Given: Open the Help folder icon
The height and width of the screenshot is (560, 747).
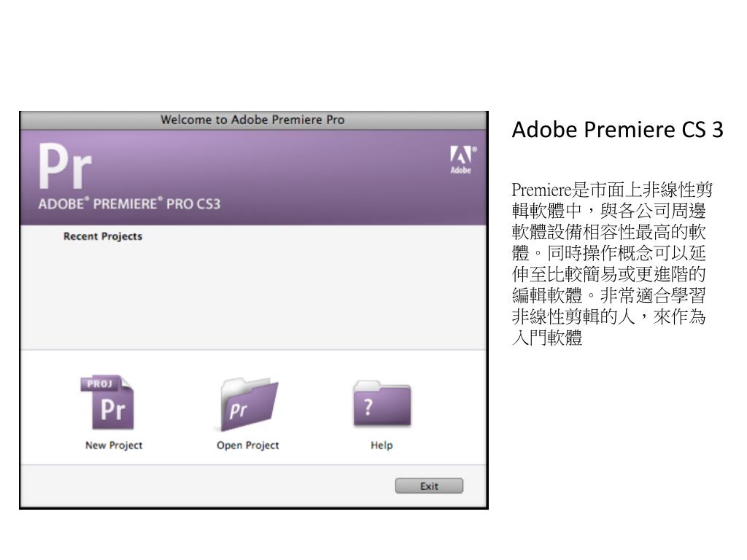Looking at the screenshot, I should [382, 403].
